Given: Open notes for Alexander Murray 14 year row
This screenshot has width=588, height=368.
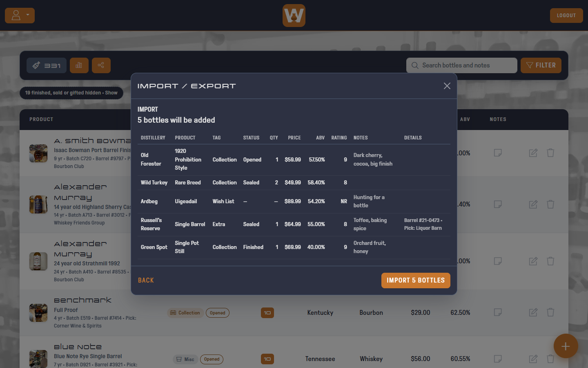Looking at the screenshot, I should (498, 204).
